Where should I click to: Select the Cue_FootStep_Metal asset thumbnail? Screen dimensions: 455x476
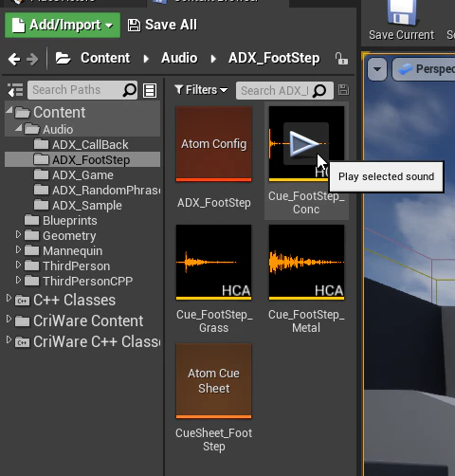[x=306, y=263]
